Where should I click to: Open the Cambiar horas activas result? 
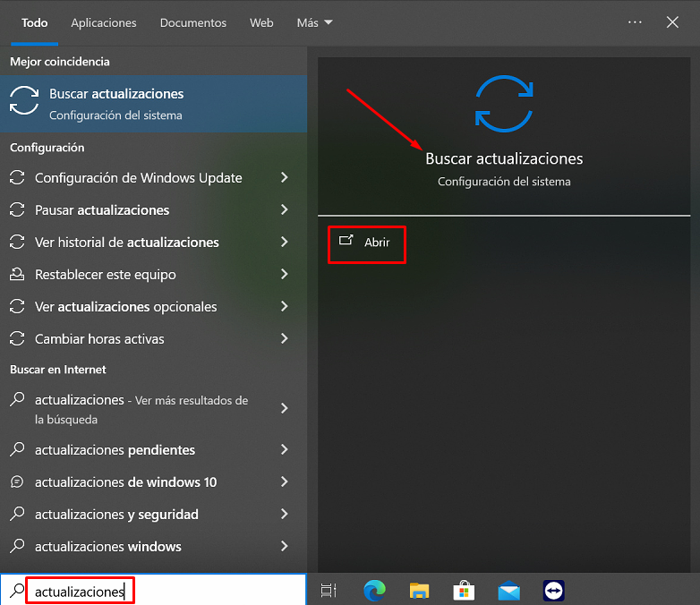[x=154, y=338]
